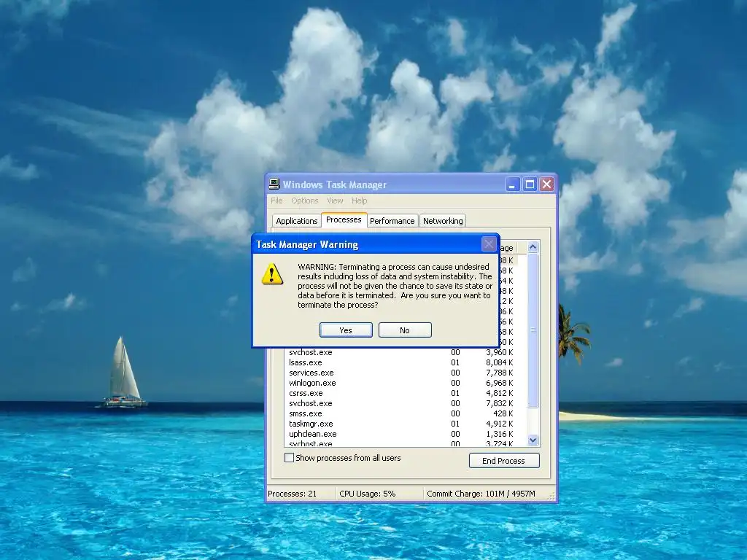Select the svchost.exe row using 7,832 K
747x560 pixels.
click(401, 403)
